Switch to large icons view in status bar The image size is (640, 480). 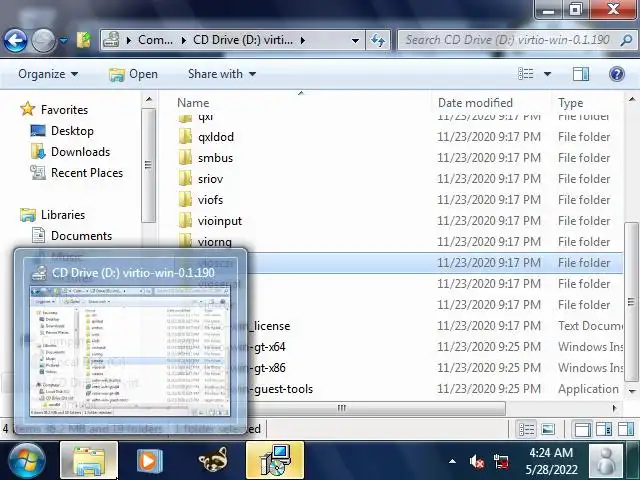[x=548, y=429]
